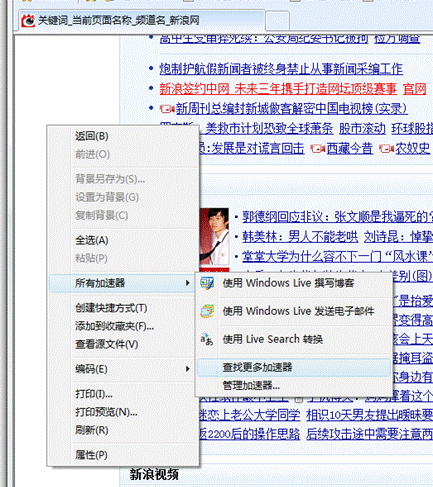Open a new blank tab button
The image size is (433, 487).
(x=277, y=21)
